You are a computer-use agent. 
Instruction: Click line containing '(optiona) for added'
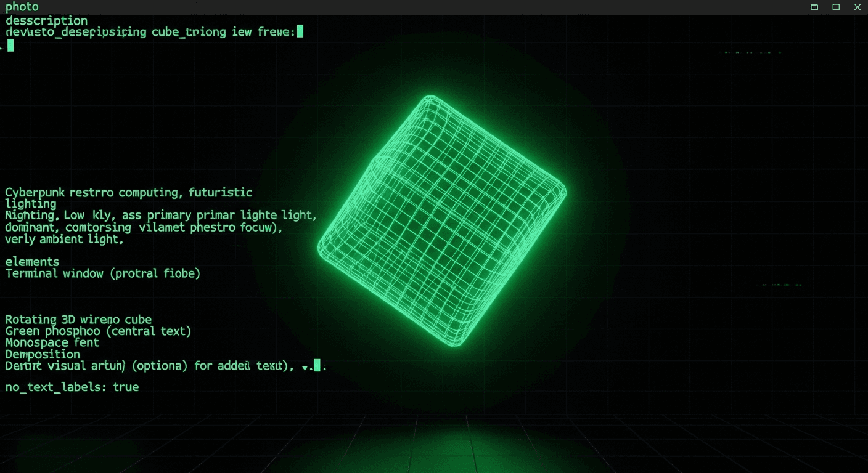point(165,366)
